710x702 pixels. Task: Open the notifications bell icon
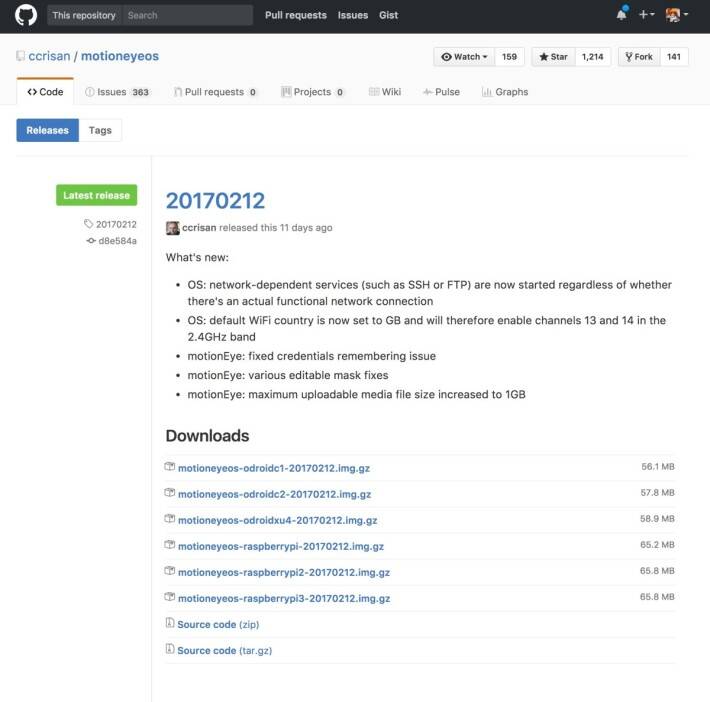click(x=622, y=14)
